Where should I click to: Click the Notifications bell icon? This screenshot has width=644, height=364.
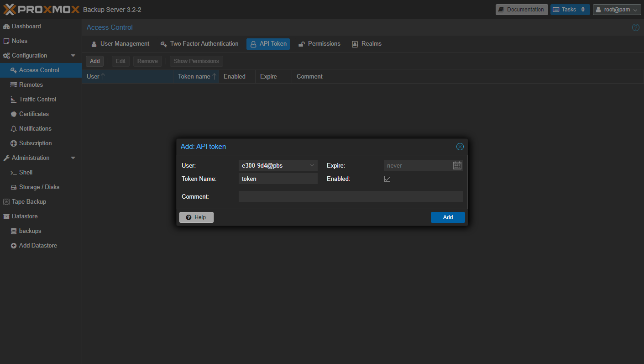click(14, 129)
